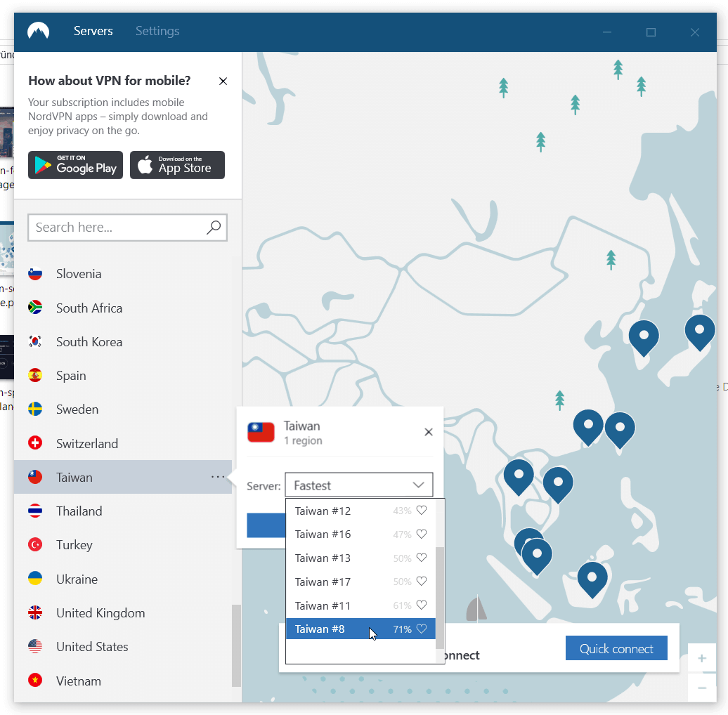Choose South Korea from the country list

point(123,341)
